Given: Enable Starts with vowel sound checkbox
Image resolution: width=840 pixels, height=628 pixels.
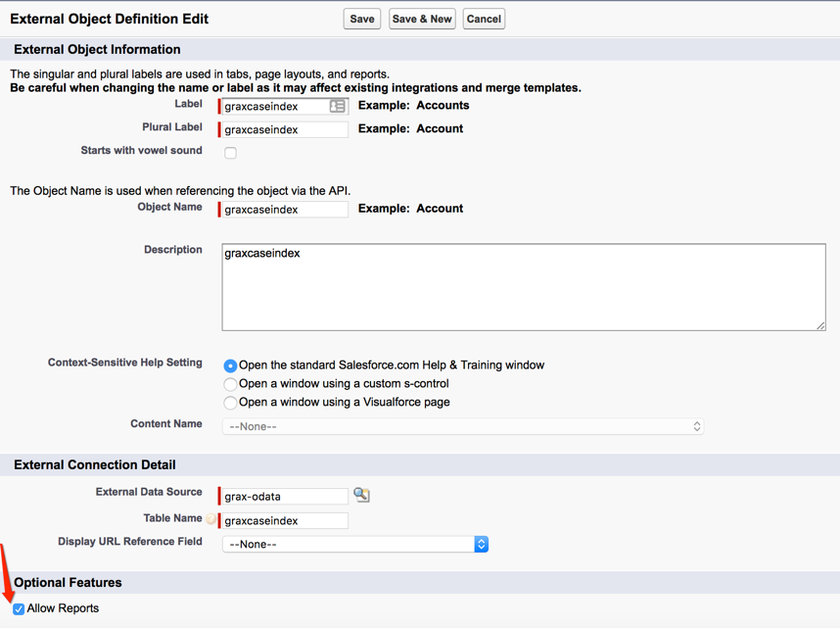Looking at the screenshot, I should (x=230, y=153).
